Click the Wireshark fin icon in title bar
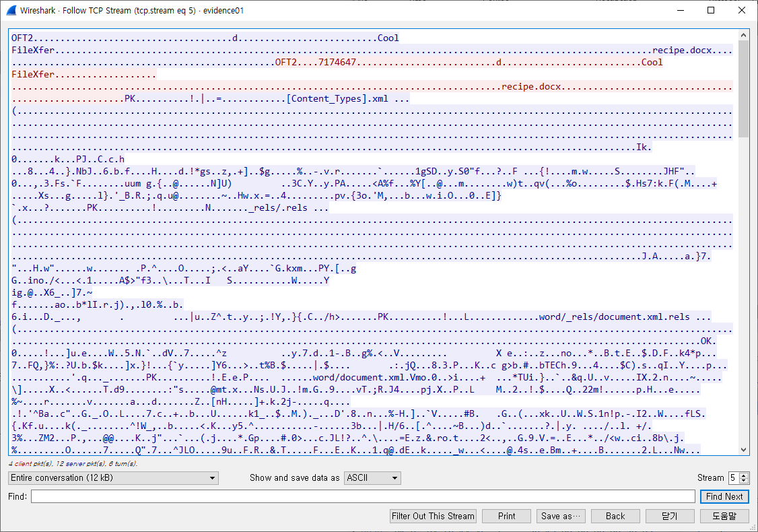 pyautogui.click(x=11, y=10)
